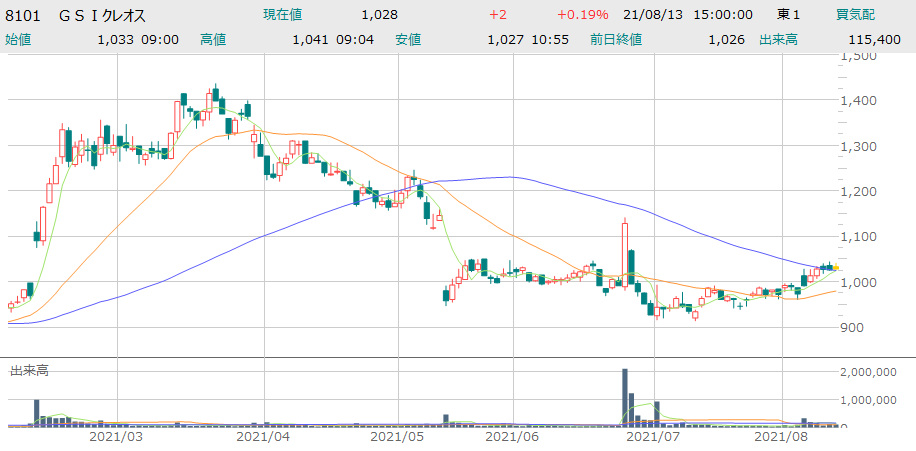Click the 高値 label

[212, 39]
